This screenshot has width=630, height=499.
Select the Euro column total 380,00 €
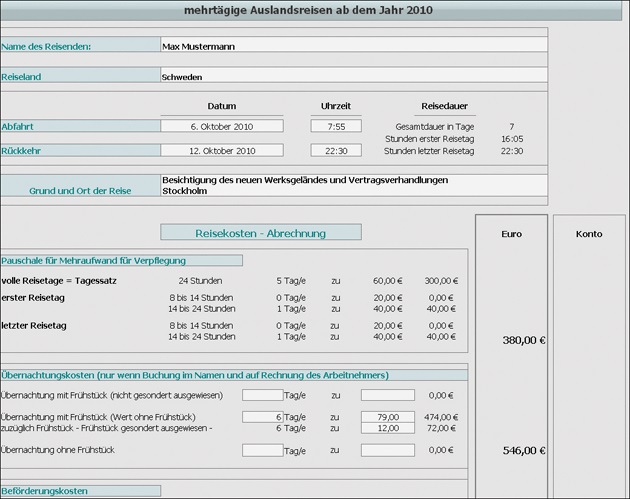coord(510,340)
